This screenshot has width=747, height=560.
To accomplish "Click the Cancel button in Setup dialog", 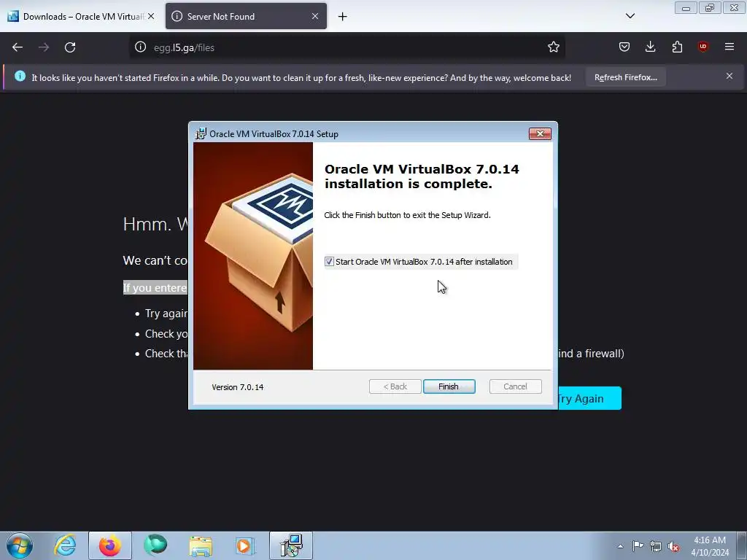I will tap(515, 386).
